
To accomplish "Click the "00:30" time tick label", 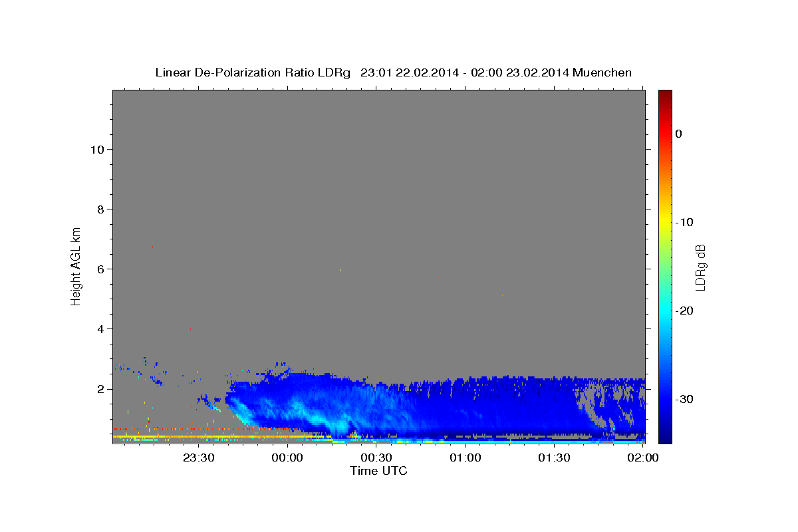I will pos(376,458).
